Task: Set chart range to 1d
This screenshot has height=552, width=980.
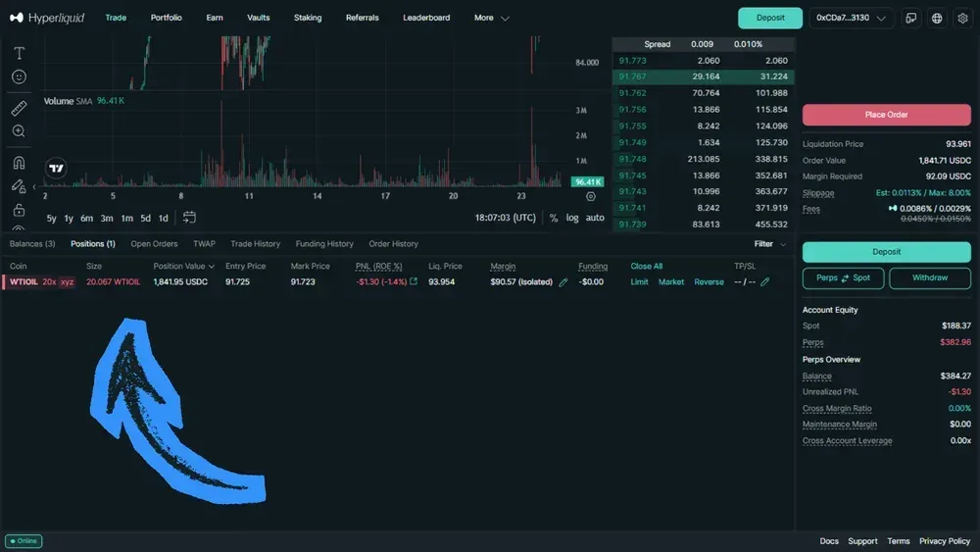Action: click(x=163, y=219)
